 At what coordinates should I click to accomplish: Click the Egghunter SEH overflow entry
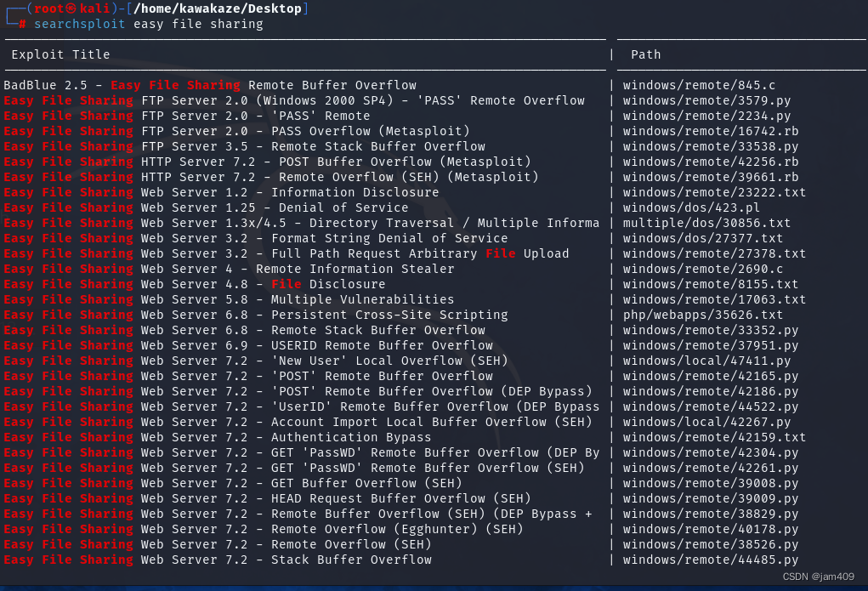281,529
